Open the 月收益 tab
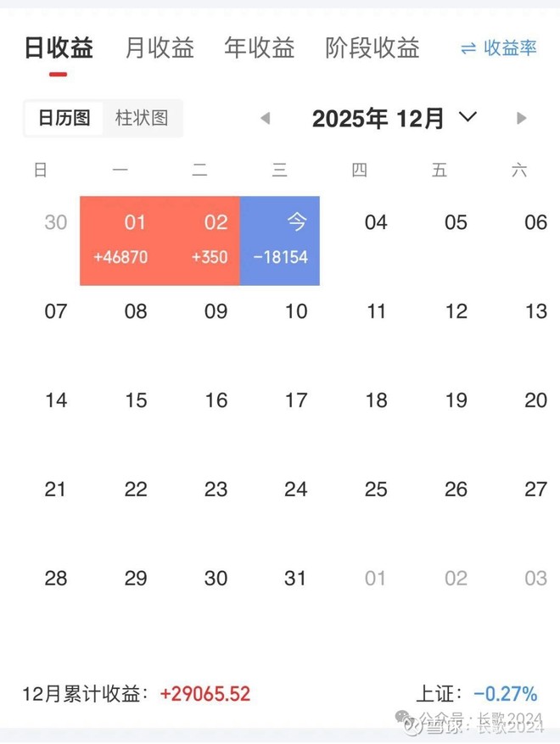The height and width of the screenshot is (744, 560). click(160, 48)
